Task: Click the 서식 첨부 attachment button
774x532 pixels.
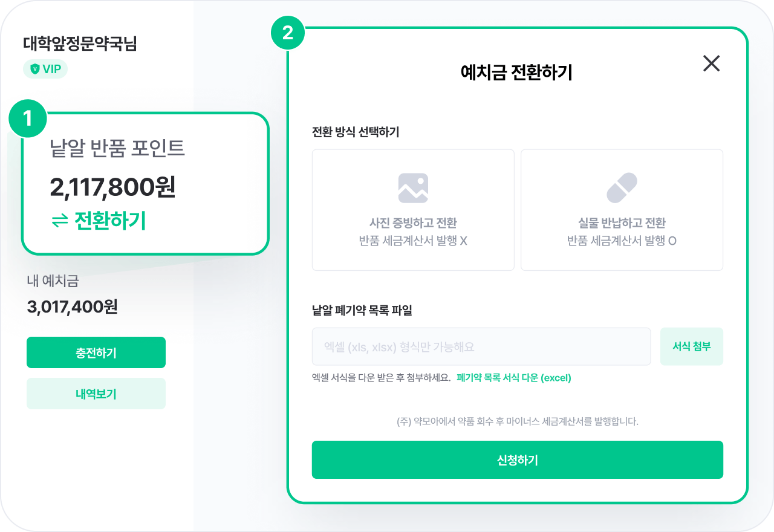Action: click(x=691, y=346)
